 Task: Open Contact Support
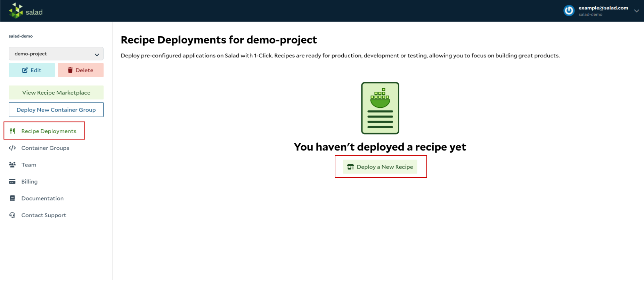[44, 215]
